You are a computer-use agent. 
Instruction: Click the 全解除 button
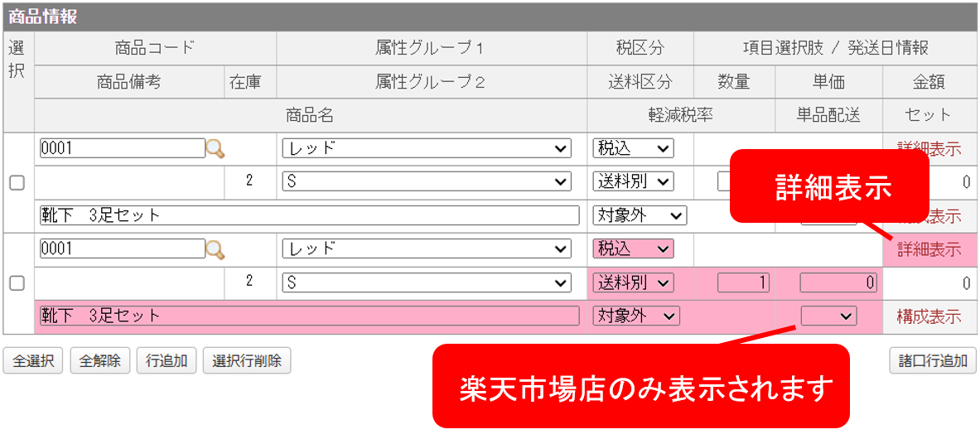[100, 361]
